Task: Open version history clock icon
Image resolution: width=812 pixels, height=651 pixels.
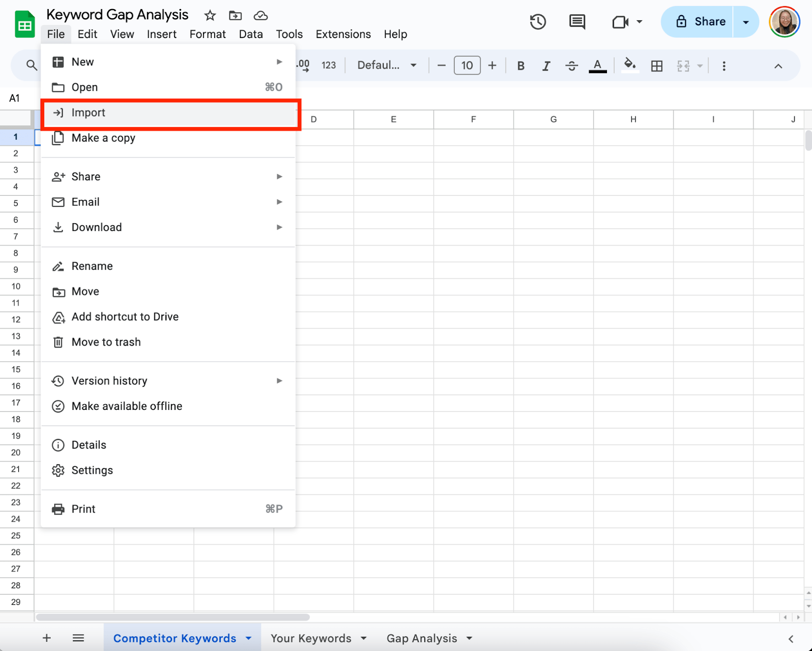Action: tap(537, 22)
